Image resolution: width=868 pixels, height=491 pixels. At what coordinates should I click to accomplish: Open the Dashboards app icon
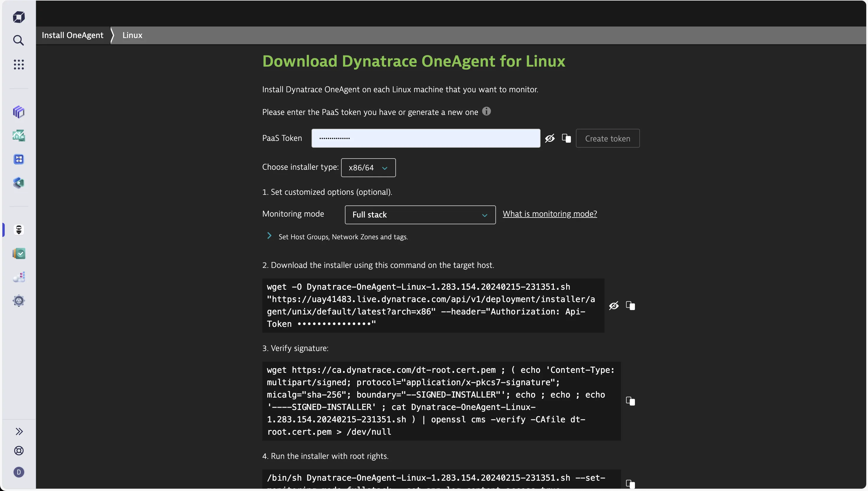19,136
